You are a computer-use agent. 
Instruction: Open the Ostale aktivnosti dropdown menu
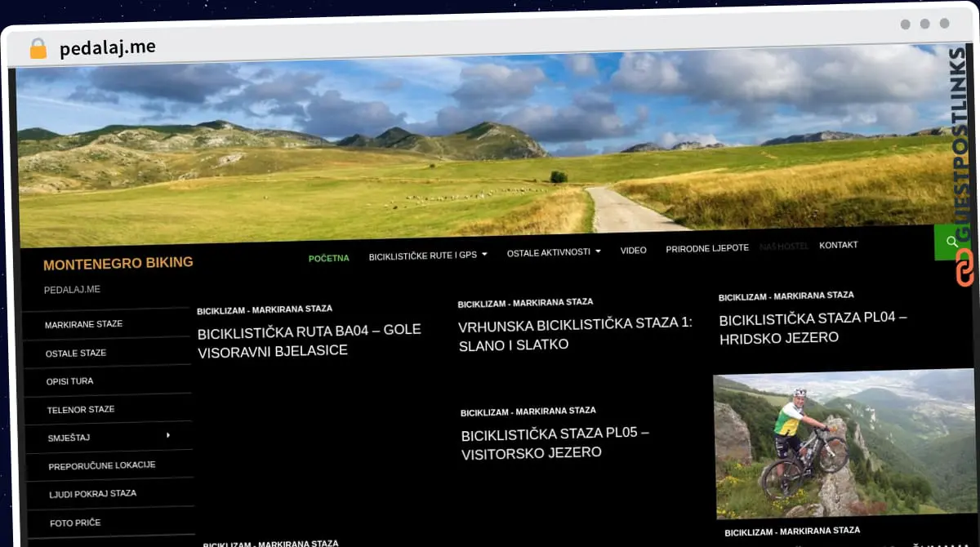pyautogui.click(x=553, y=252)
